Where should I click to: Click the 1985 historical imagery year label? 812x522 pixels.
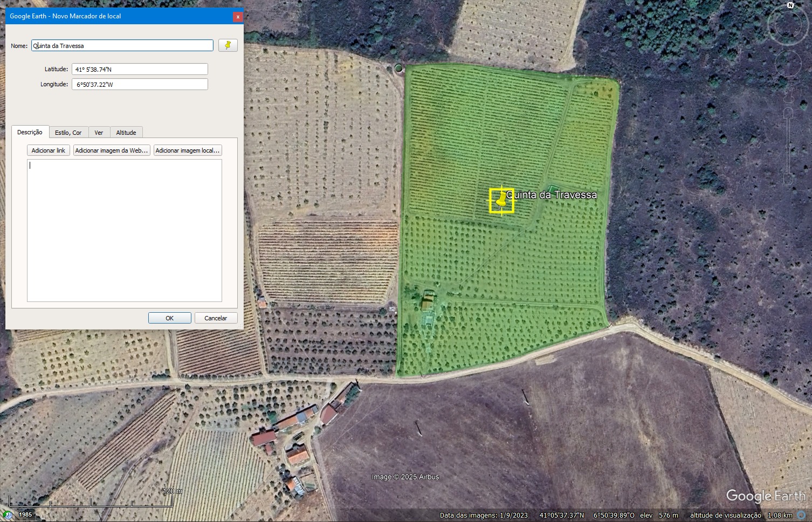[26, 514]
